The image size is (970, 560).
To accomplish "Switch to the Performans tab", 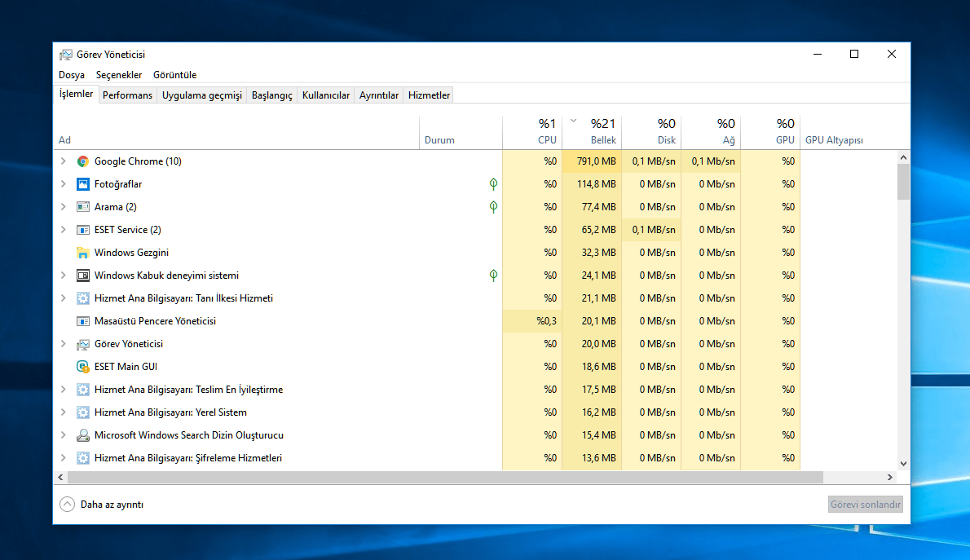I will tap(127, 95).
